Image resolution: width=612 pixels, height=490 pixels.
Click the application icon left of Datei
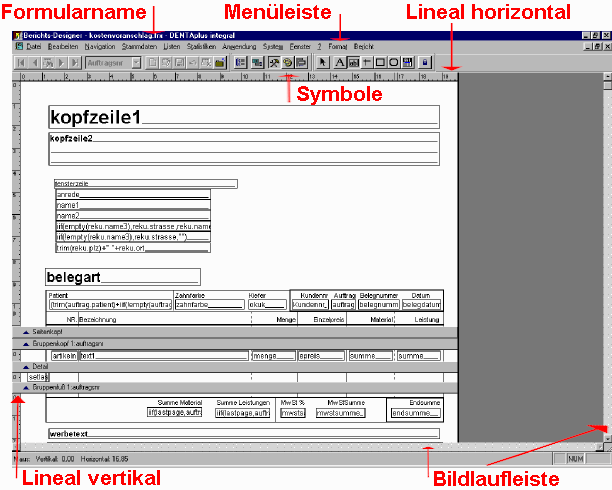pyautogui.click(x=19, y=46)
